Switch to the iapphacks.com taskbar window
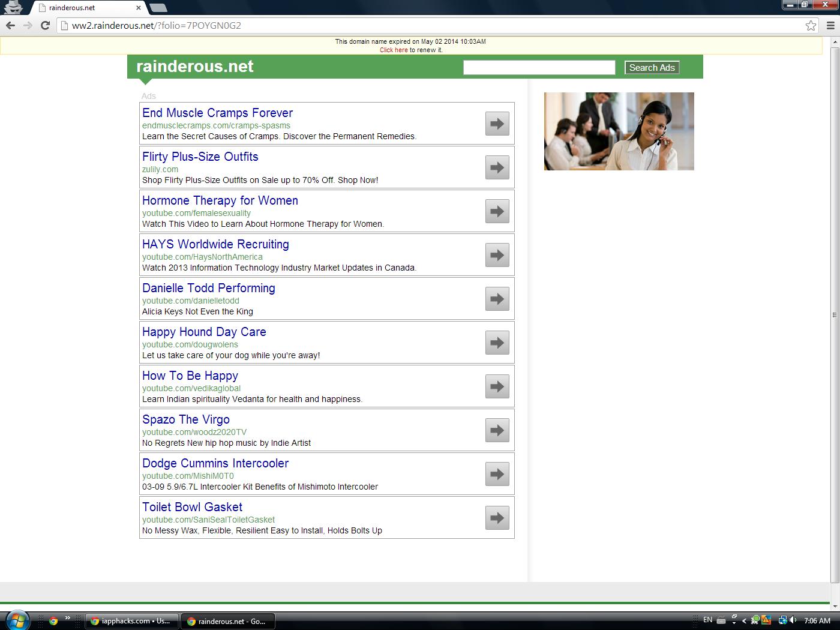This screenshot has height=630, width=840. click(132, 621)
